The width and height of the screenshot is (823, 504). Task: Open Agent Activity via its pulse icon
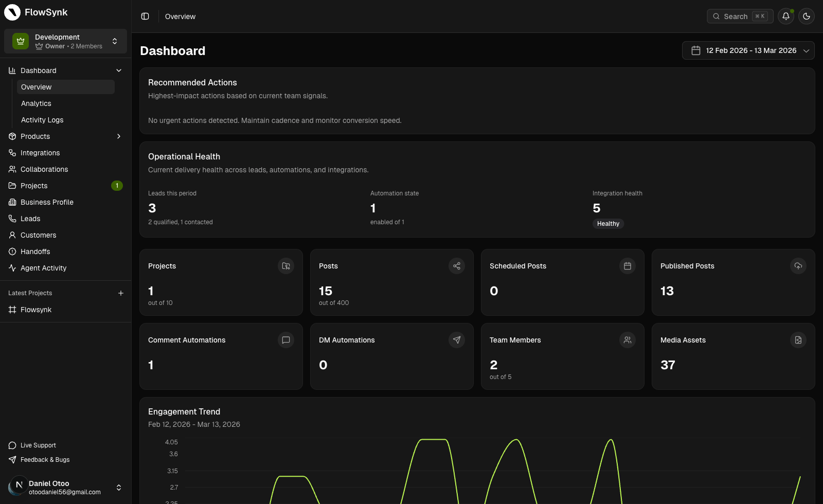pos(12,268)
